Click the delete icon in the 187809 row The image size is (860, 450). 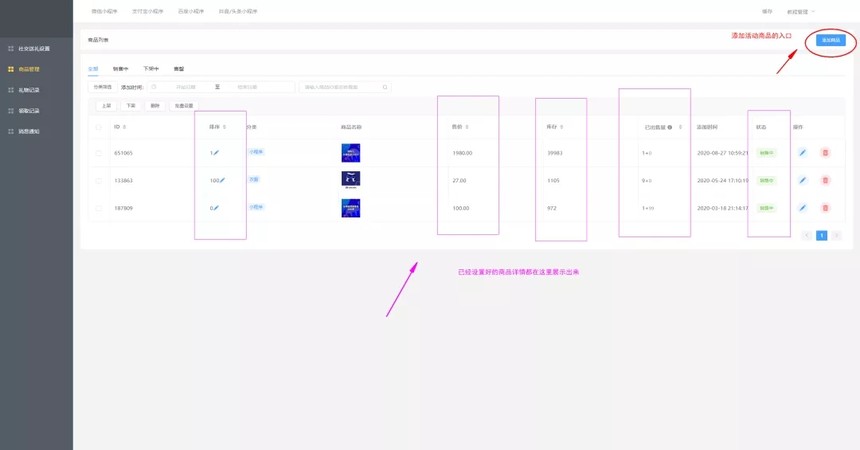[x=825, y=208]
